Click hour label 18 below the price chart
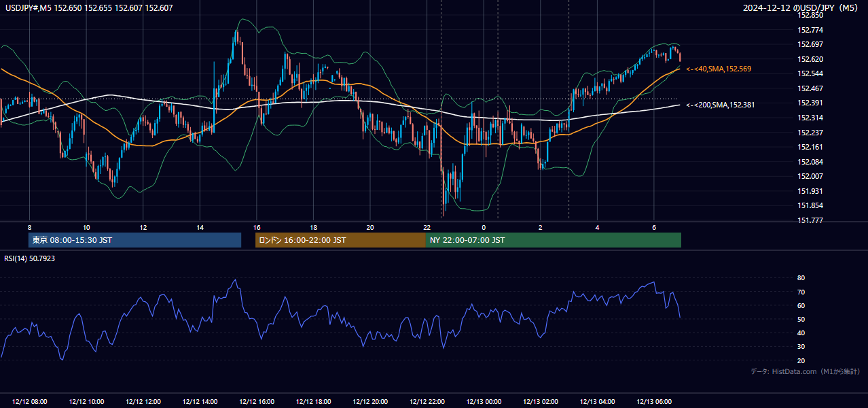This screenshot has height=408, width=868. point(313,227)
